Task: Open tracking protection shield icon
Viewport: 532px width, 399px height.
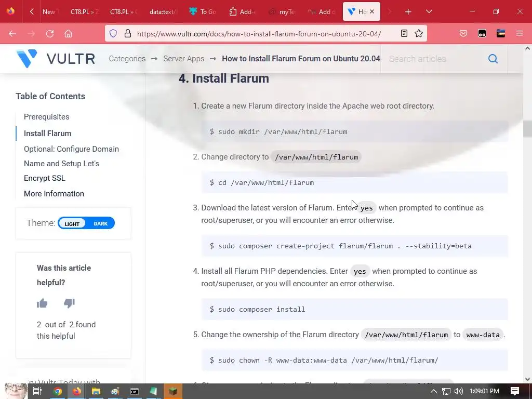Action: tap(113, 33)
